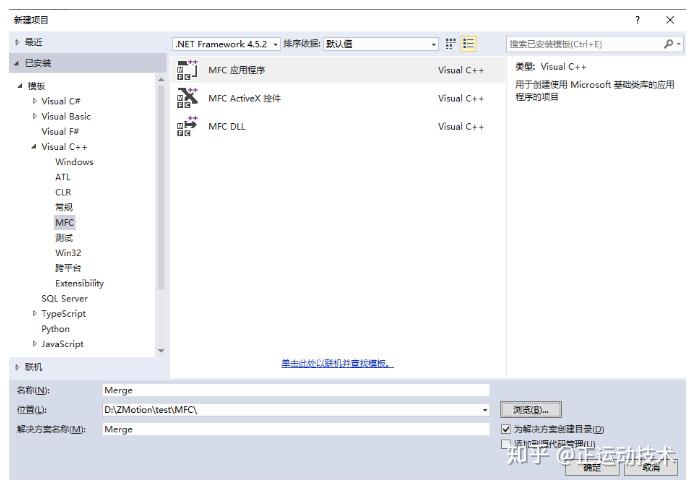Image resolution: width=694 pixels, height=484 pixels.
Task: Select 常规 template category
Action: click(x=64, y=207)
